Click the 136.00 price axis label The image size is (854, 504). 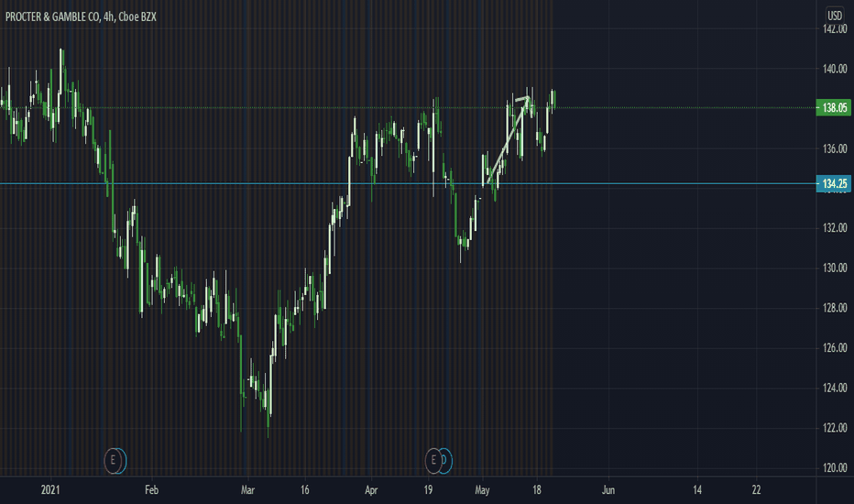pyautogui.click(x=835, y=148)
